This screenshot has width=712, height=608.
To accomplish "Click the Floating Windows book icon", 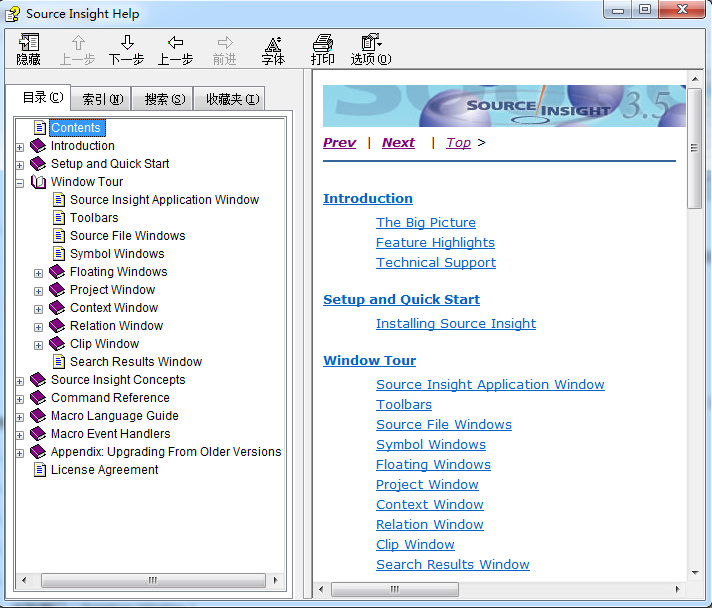I will [57, 272].
